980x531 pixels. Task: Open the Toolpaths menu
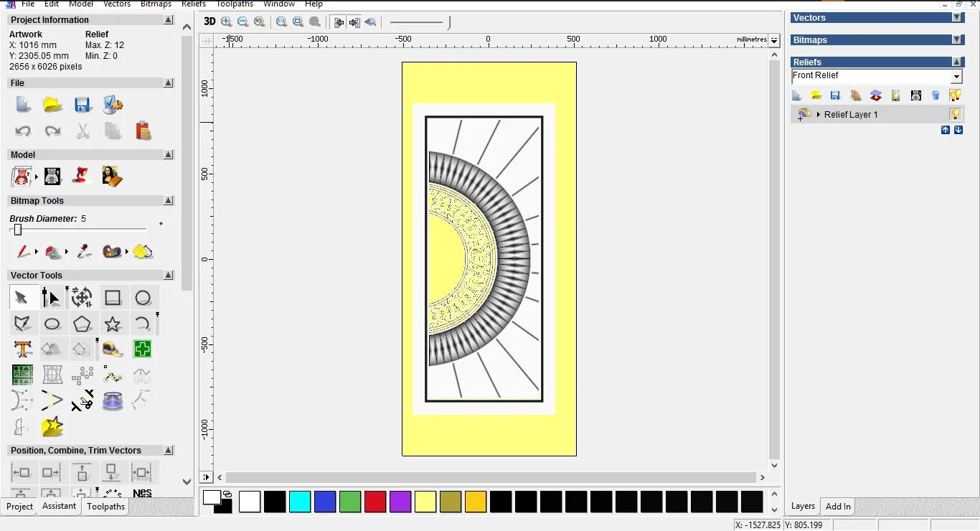pos(235,4)
